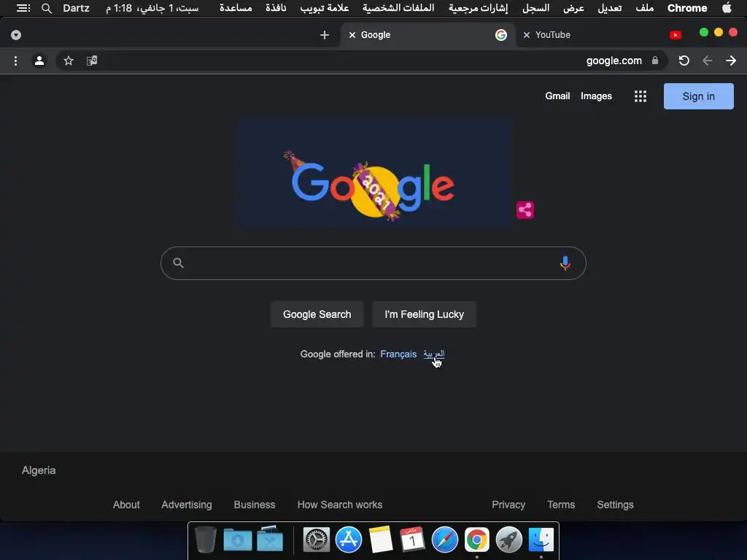The image size is (747, 560).
Task: Open the ملف (File) menu
Action: tap(645, 8)
